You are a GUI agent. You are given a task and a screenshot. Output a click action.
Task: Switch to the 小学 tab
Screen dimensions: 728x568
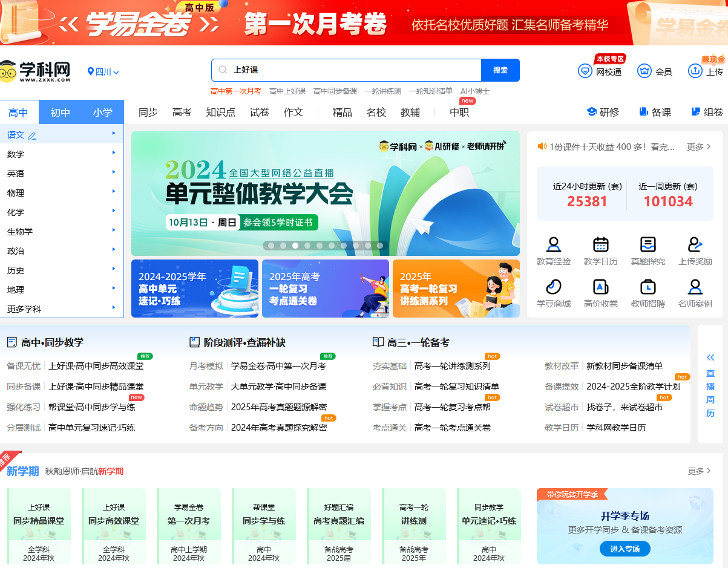click(103, 113)
